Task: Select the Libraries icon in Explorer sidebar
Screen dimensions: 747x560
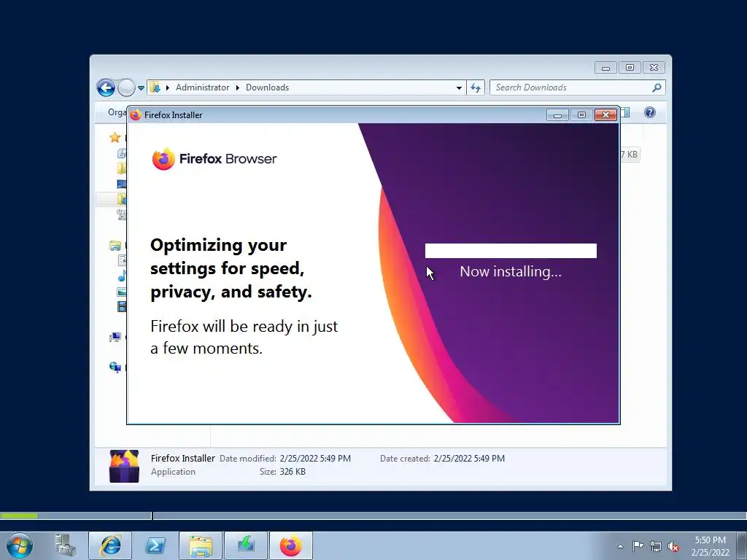Action: click(115, 246)
